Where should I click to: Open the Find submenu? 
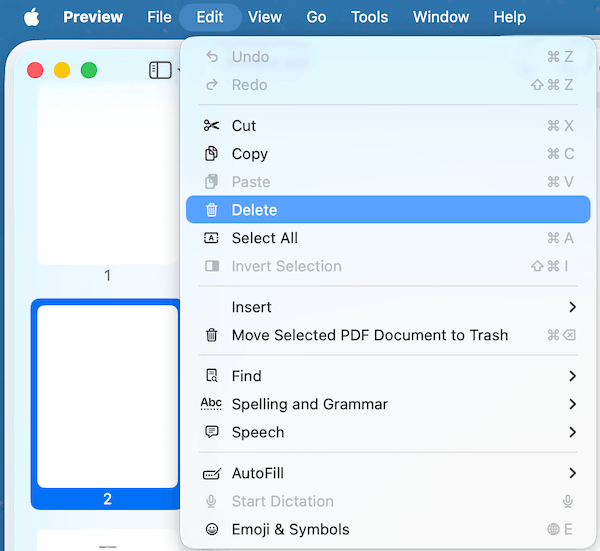click(388, 376)
